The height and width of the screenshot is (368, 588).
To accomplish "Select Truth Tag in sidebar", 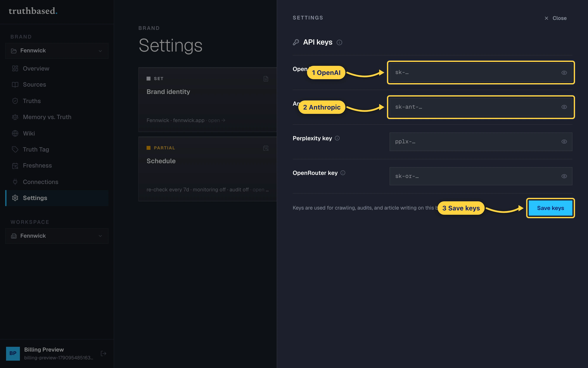I will 57,149.
